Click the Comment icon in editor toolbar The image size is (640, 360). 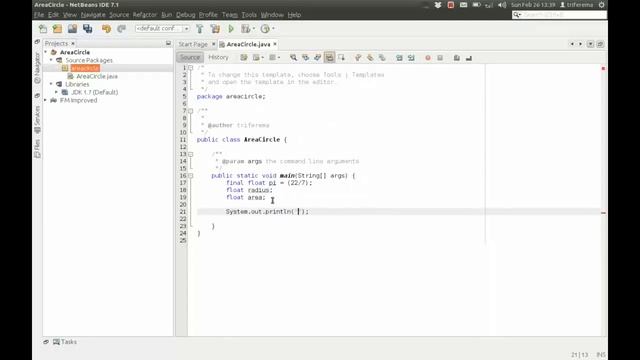(x=457, y=58)
